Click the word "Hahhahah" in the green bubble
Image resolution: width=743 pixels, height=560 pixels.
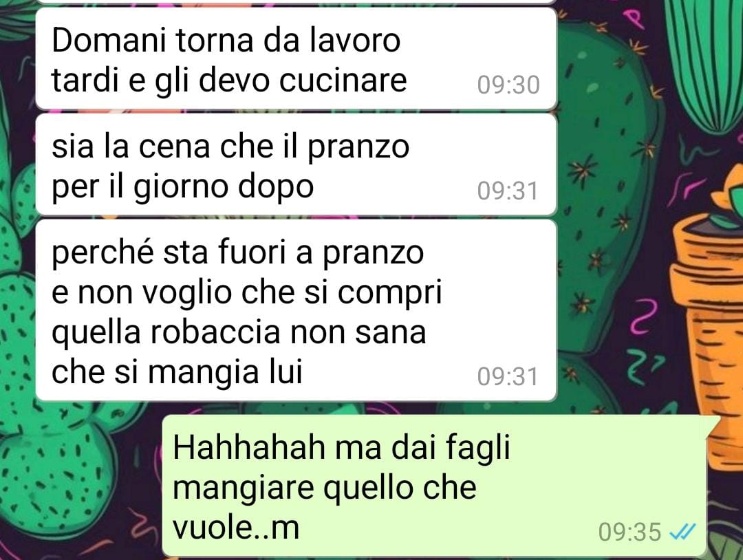tap(249, 446)
